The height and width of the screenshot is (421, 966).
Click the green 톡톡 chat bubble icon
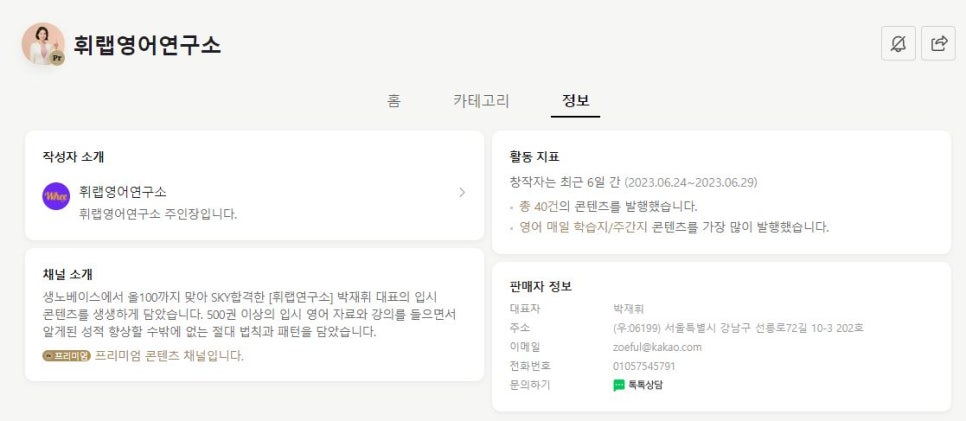point(619,385)
